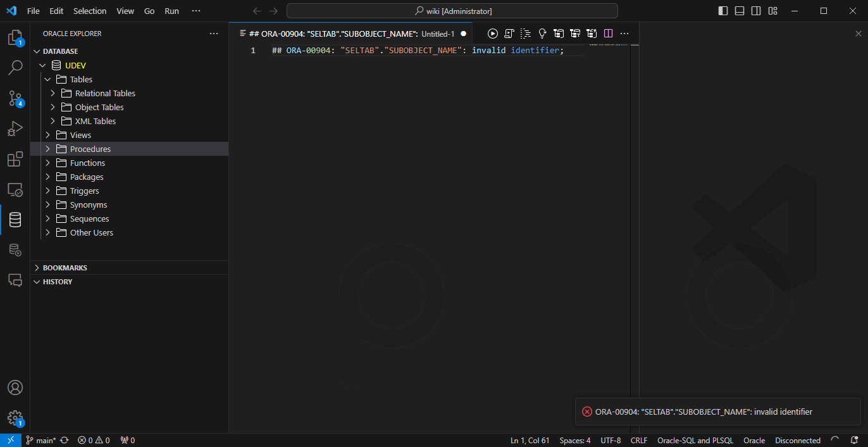Open the Extensions view in activity bar
The width and height of the screenshot is (868, 447).
click(15, 160)
